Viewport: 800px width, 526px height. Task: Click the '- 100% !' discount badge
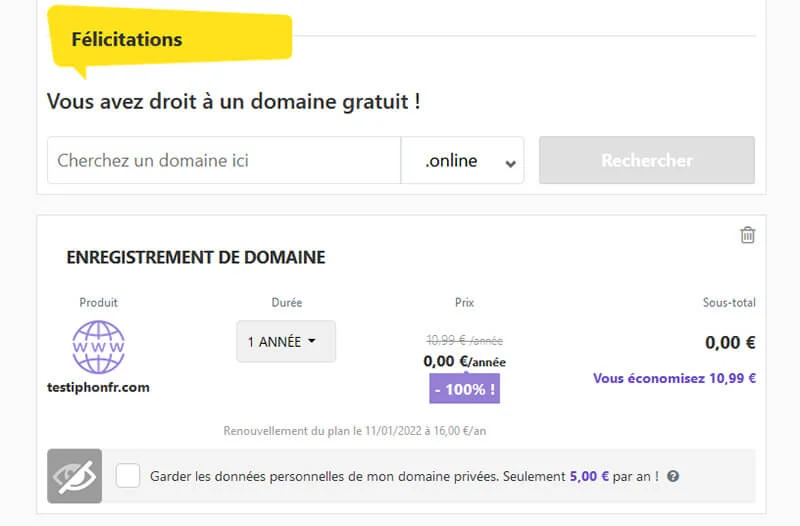[464, 389]
